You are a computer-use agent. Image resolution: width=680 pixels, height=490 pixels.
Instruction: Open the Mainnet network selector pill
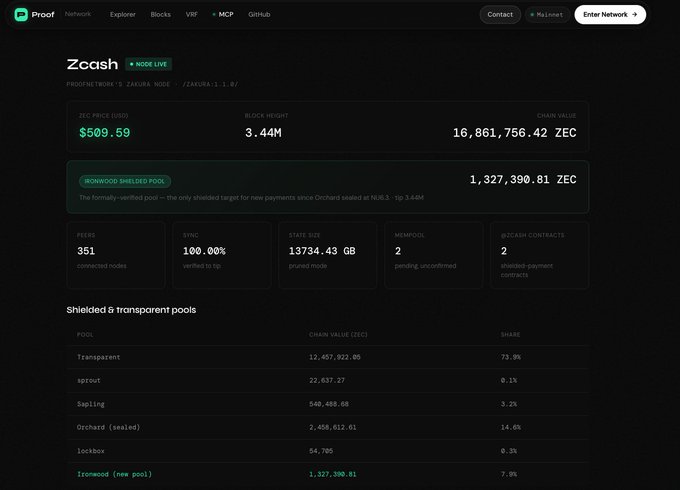tap(547, 15)
